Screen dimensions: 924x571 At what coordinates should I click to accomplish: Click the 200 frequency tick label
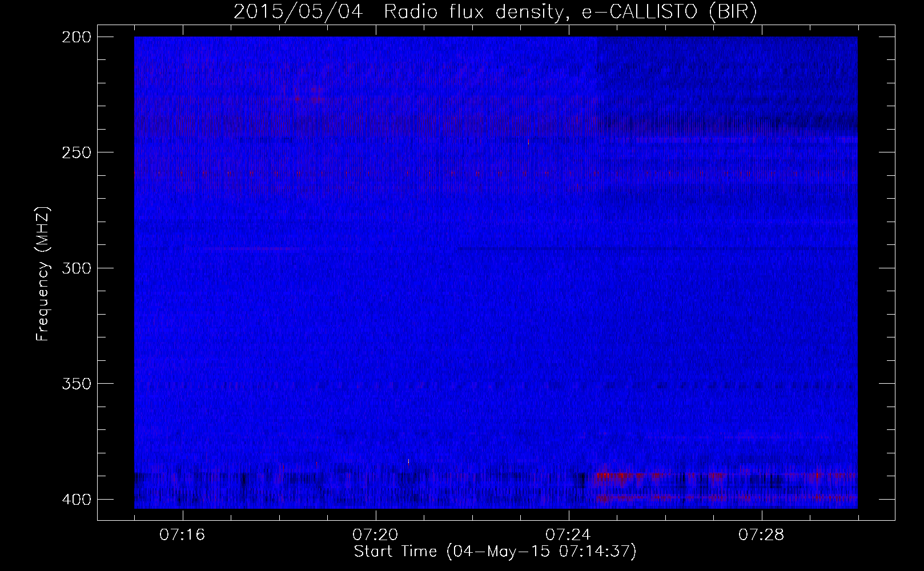click(76, 37)
